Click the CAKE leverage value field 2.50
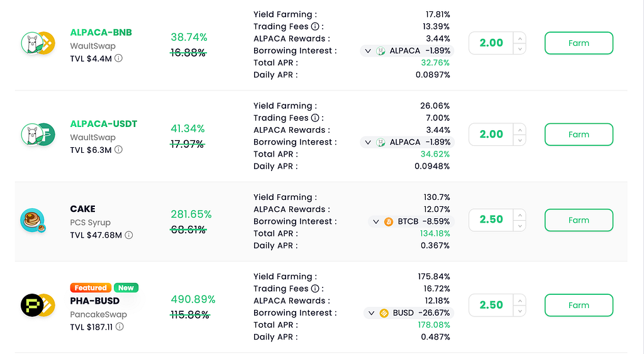Viewport: 644px width, 354px height. [491, 219]
